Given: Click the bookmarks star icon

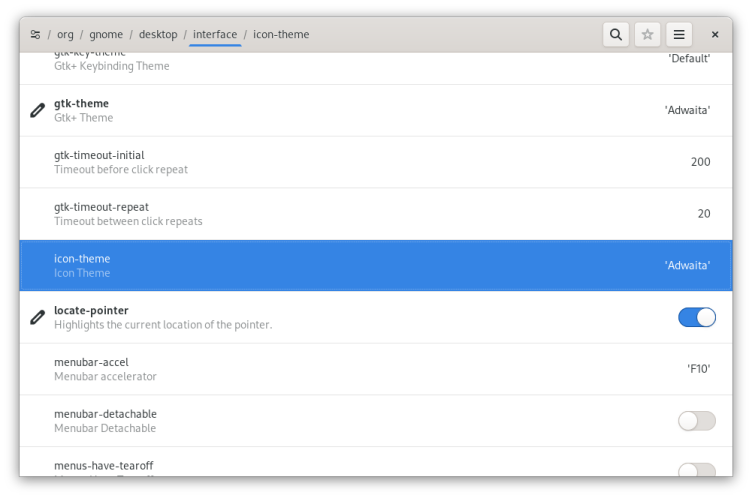Looking at the screenshot, I should [647, 34].
